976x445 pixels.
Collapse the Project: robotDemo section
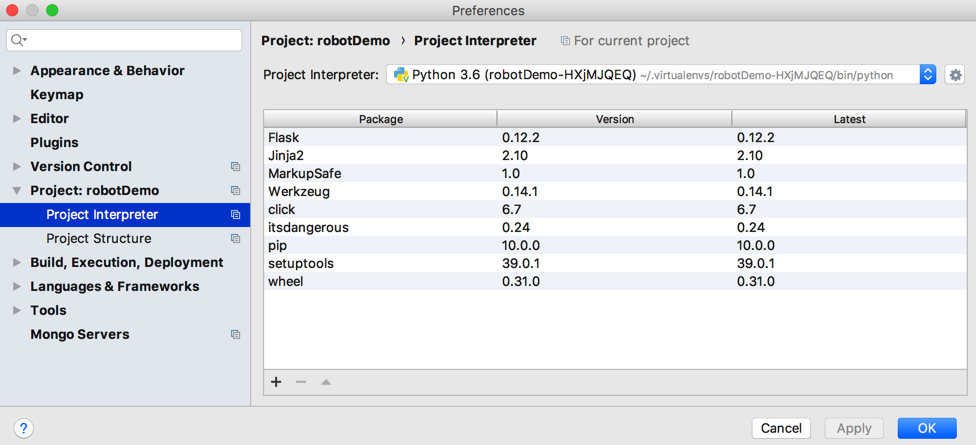pos(17,191)
